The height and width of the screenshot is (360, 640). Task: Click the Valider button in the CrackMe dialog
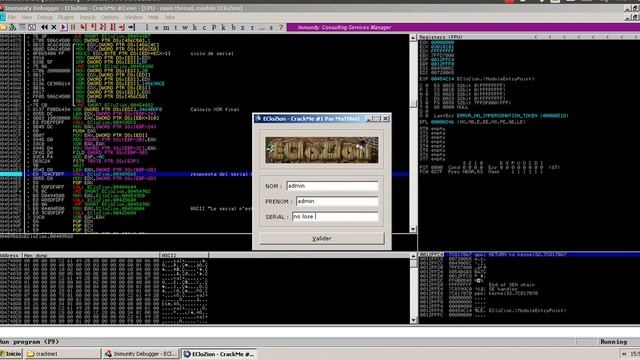[x=322, y=238]
